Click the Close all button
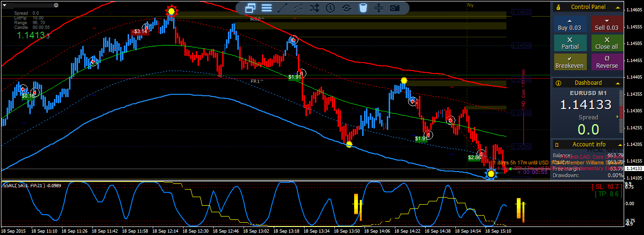This screenshot has width=644, height=235. click(607, 44)
